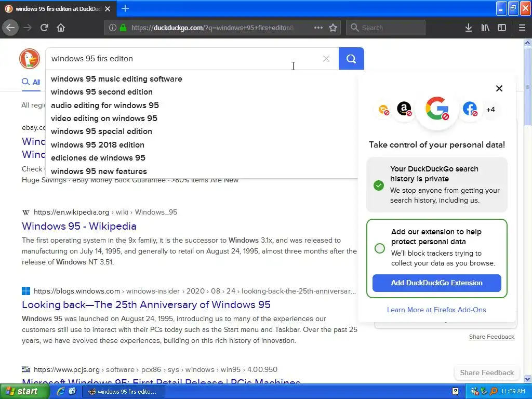Image resolution: width=532 pixels, height=399 pixels.
Task: Click the scrollbar down arrow
Action: pyautogui.click(x=527, y=379)
